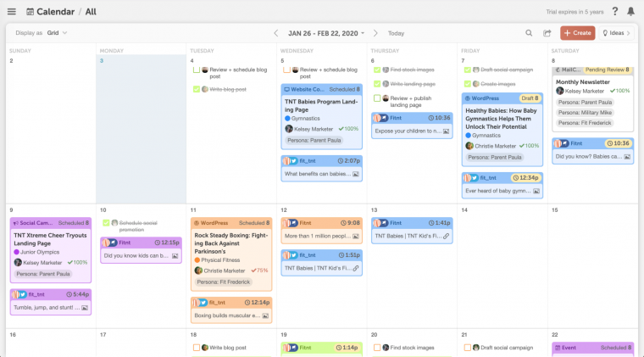Uncheck 'Draft social campaign' on Friday 7
This screenshot has height=357, width=644.
468,70
